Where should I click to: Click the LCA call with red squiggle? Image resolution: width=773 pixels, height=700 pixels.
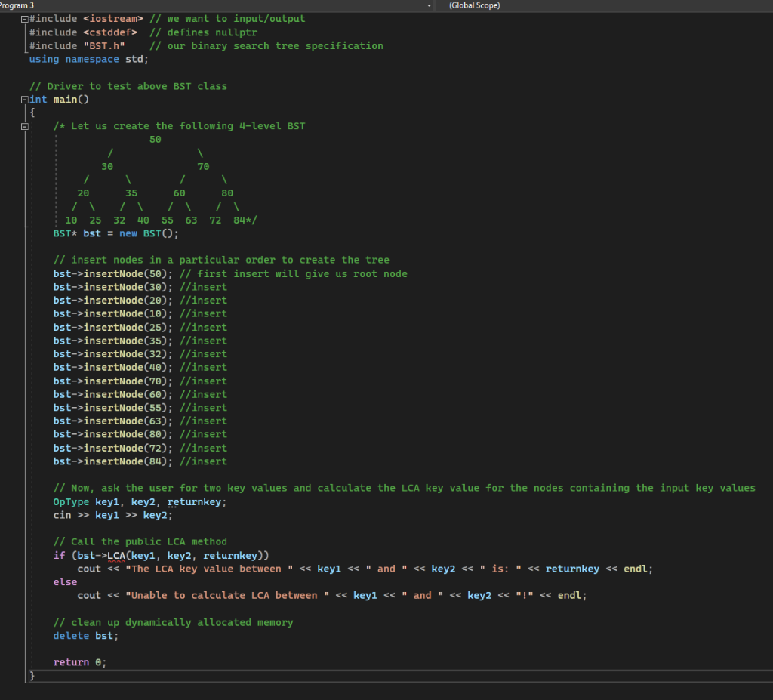(x=116, y=556)
